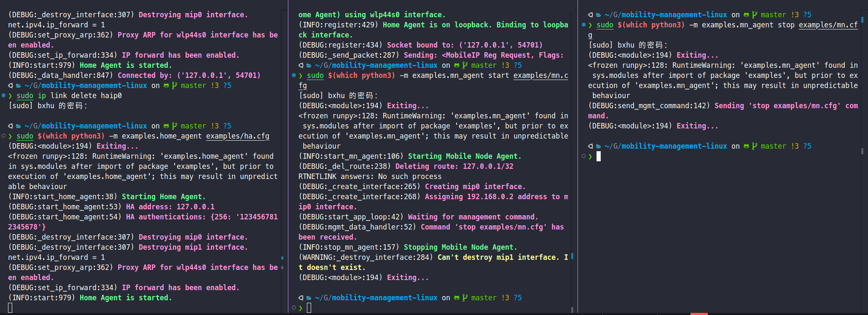Screen dimensions: 868x315
Task: Click GitHub cat icon in prompt above 'mn_agent stop'
Action: 746,15
